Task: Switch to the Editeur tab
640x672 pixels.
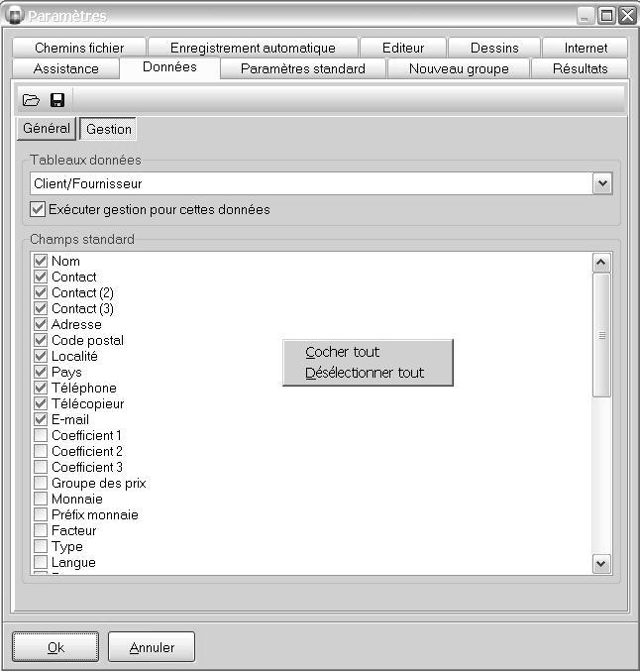Action: pos(403,48)
